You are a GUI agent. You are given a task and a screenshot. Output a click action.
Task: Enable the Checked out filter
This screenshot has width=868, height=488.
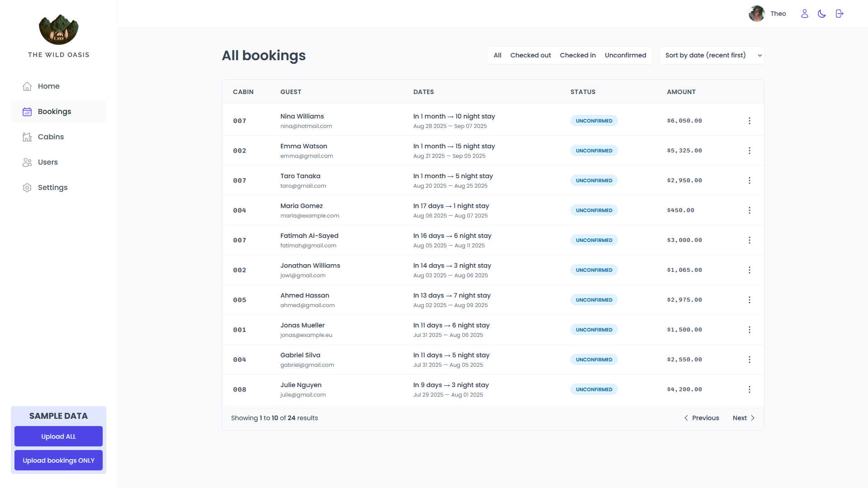[530, 55]
